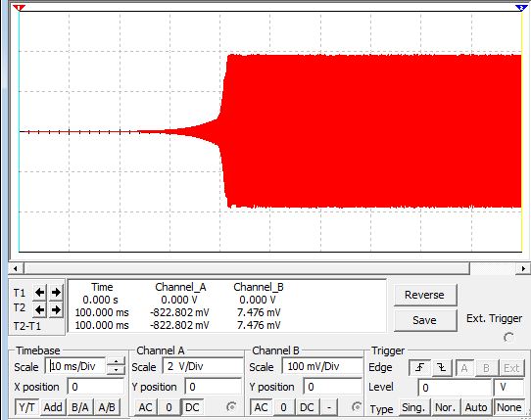Grab the blue T2 cursor marker
531x420 pixels.
(x=520, y=8)
